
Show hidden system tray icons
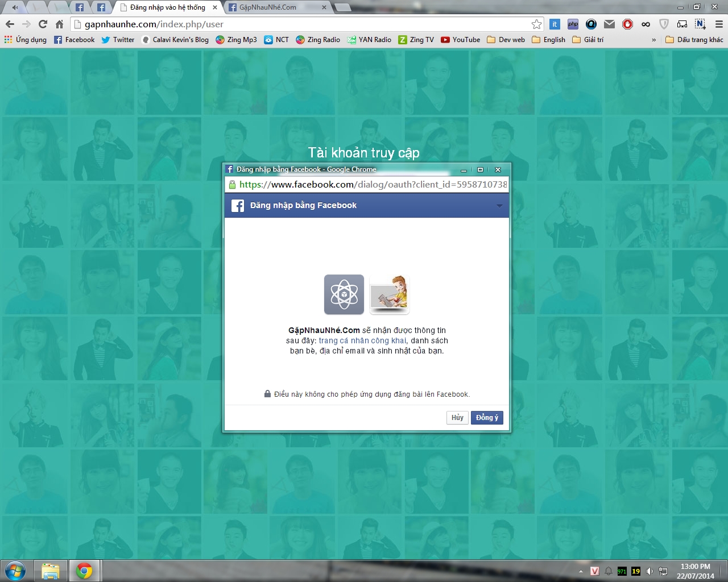click(581, 571)
